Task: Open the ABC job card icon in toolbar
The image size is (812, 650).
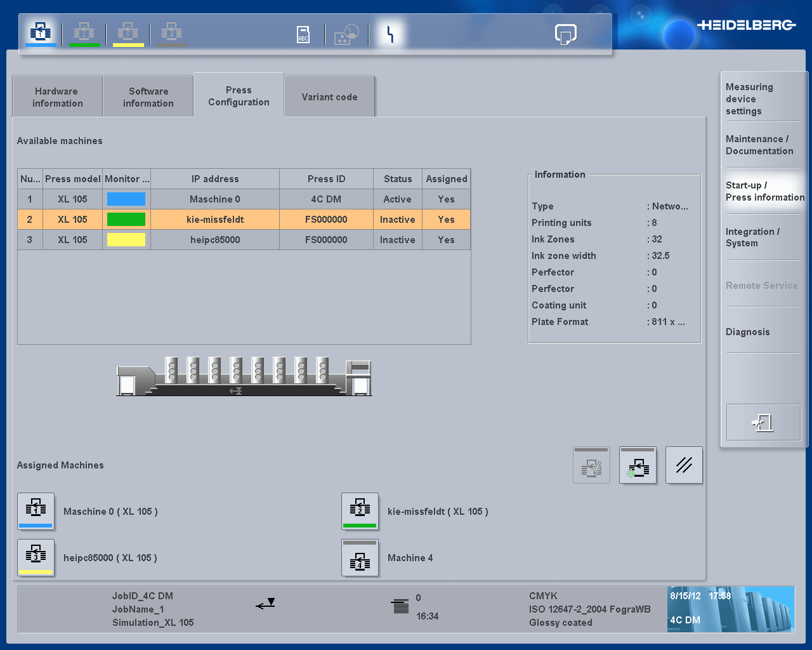Action: pos(303,34)
